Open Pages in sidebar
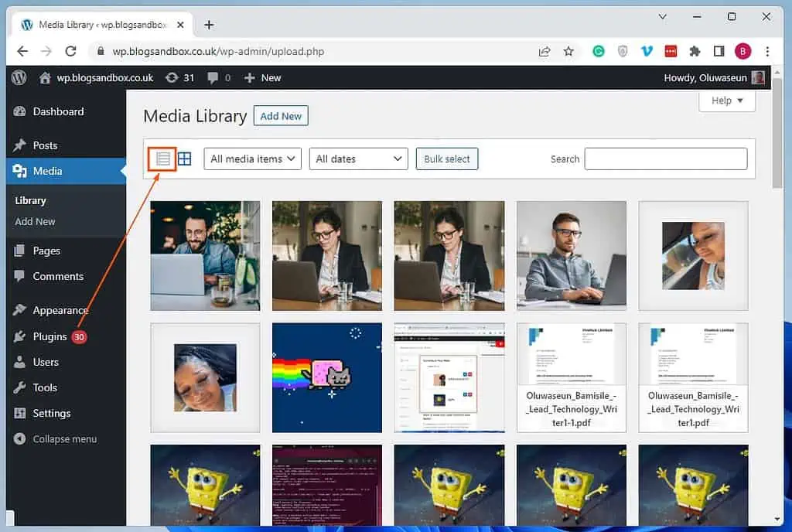Viewport: 792px width, 532px height. 66,251
